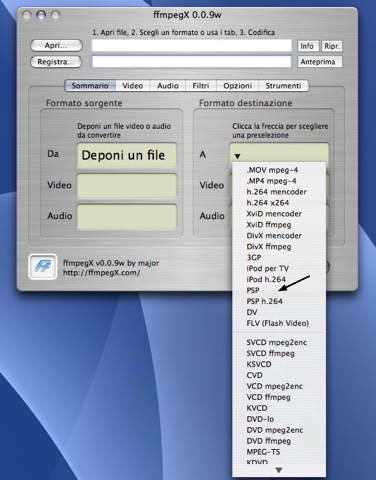Switch to the Sommario tab

[90, 86]
